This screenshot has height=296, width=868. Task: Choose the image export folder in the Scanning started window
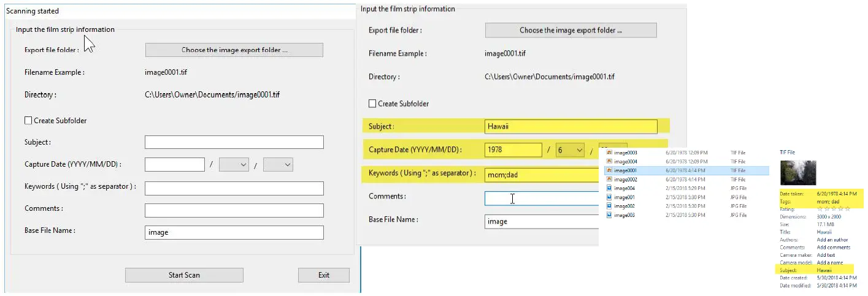tap(234, 50)
